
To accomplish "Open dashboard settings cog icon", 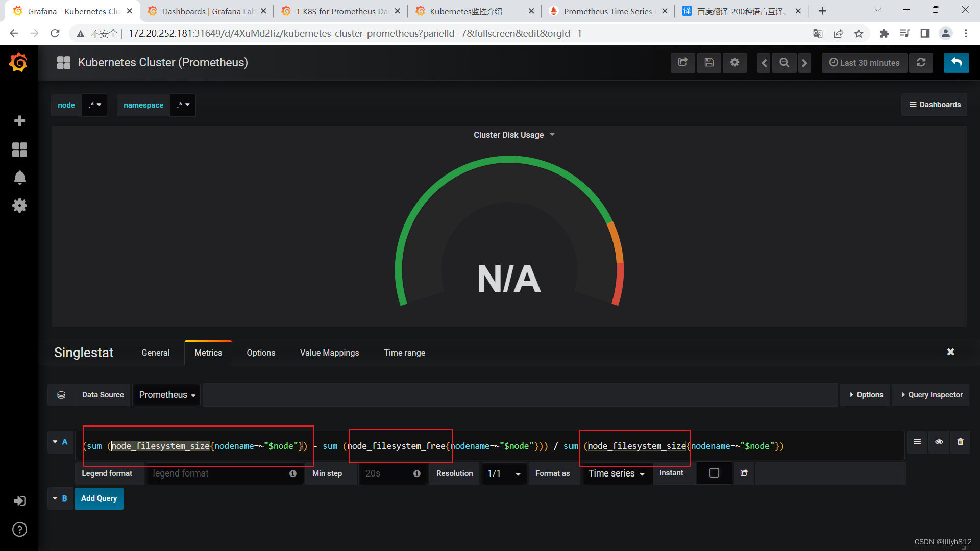I will (x=734, y=63).
